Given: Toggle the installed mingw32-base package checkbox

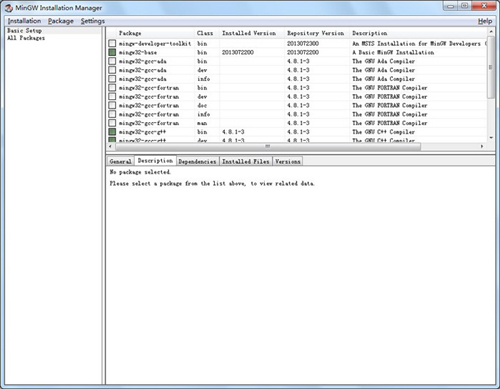Looking at the screenshot, I should coord(112,52).
